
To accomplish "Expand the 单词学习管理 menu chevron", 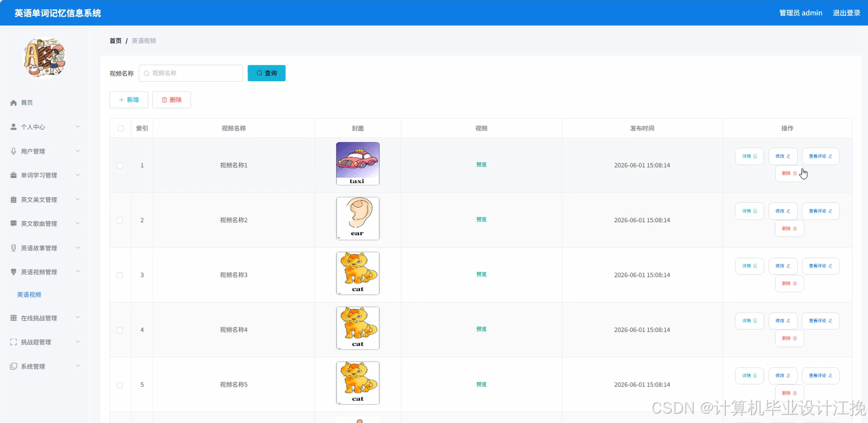I will [78, 176].
